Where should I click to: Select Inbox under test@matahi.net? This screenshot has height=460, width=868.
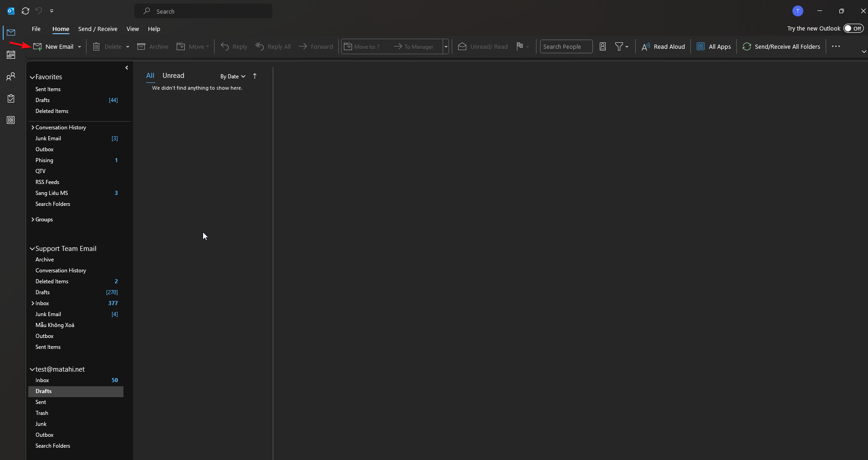pyautogui.click(x=42, y=380)
